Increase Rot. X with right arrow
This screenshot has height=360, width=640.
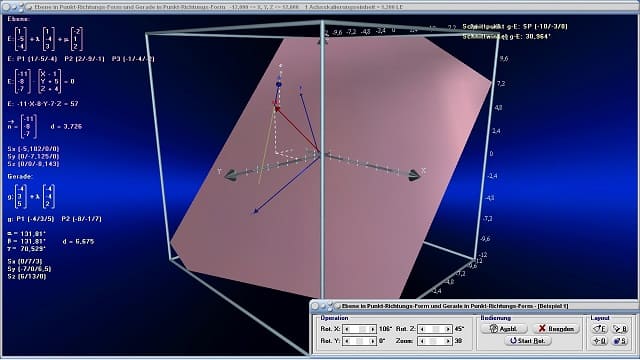(x=372, y=329)
